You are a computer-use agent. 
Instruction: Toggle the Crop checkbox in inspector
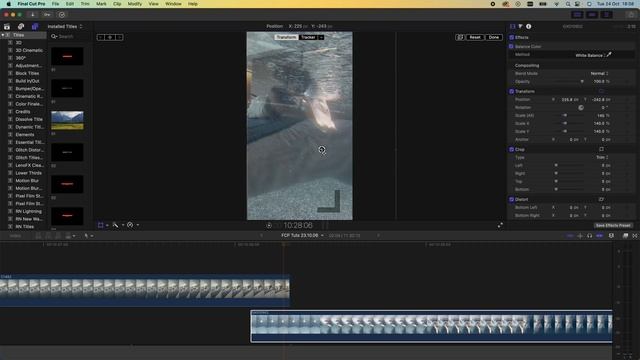[511, 149]
